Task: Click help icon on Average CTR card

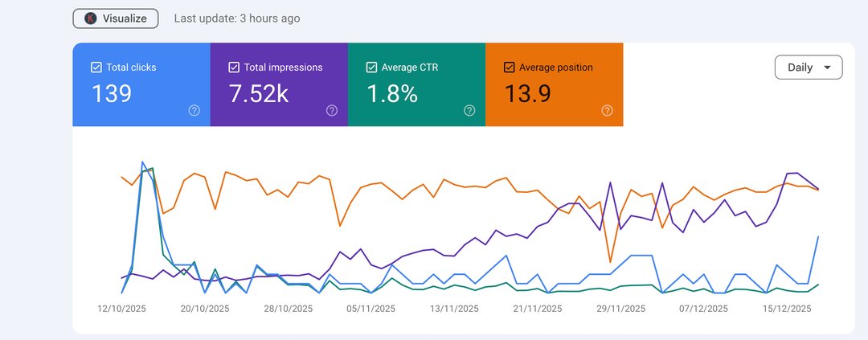Action: [469, 111]
